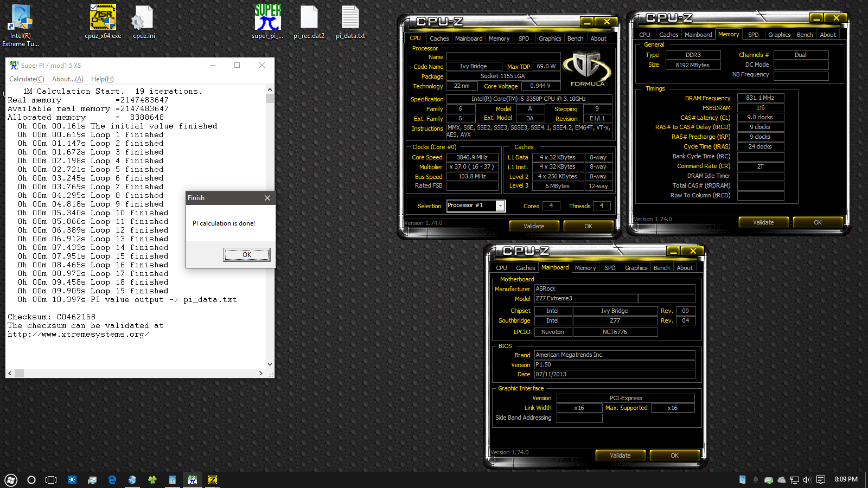Click the Super PI title bar icon
868x488 pixels.
click(x=14, y=65)
